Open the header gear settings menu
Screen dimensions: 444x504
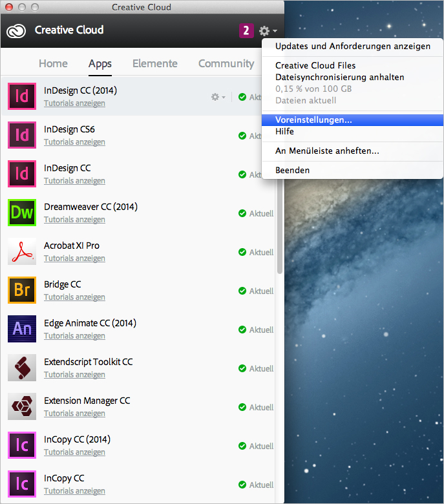tap(268, 31)
